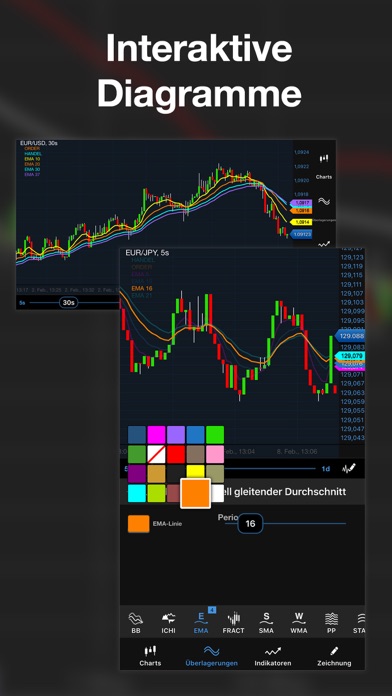The image size is (392, 696).
Task: Pick the red color swatch
Action: click(176, 454)
